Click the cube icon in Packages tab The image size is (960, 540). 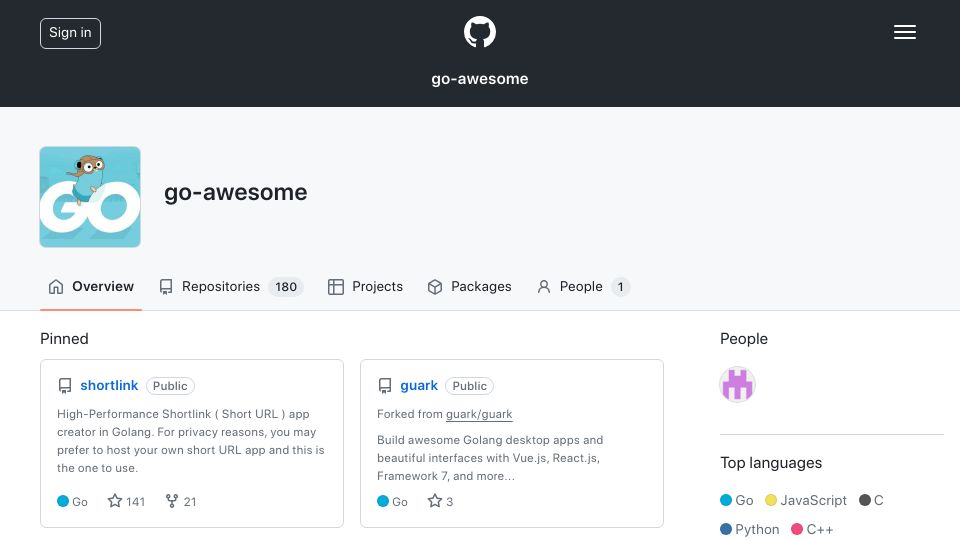(x=435, y=287)
